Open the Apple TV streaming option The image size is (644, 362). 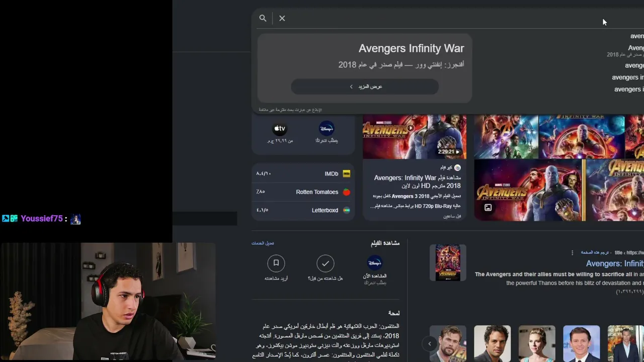280,133
